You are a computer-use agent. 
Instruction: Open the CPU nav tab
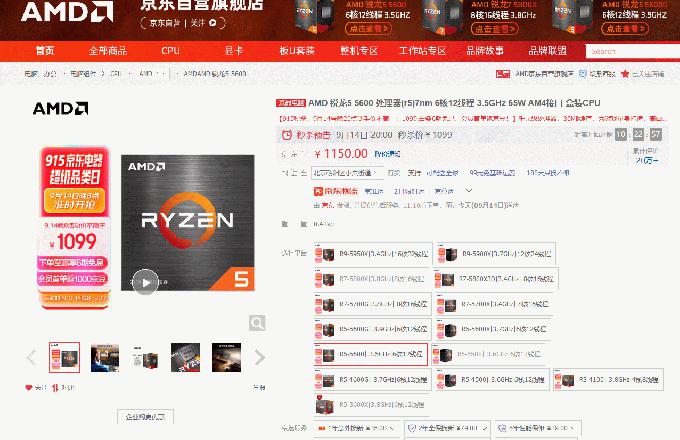(170, 51)
